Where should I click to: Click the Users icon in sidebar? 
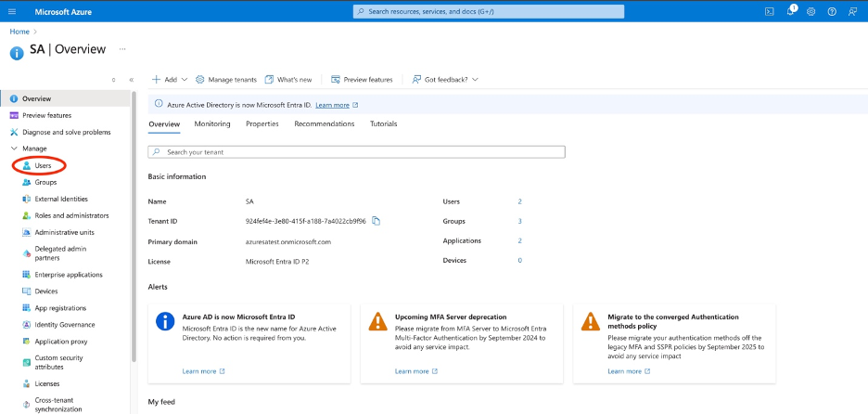pyautogui.click(x=26, y=166)
